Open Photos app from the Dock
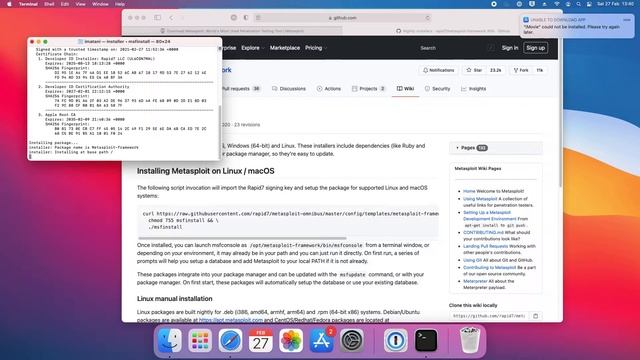The image size is (640, 360). (291, 340)
